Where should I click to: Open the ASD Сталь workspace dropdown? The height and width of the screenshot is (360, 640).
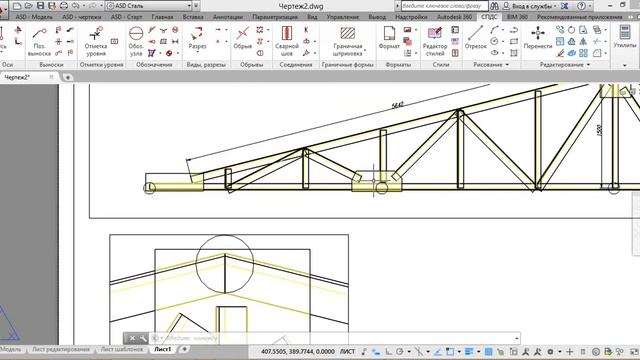149,6
